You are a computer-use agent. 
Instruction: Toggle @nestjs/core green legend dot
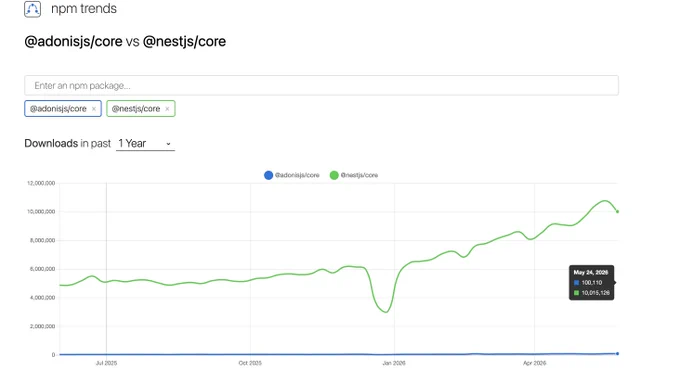pyautogui.click(x=334, y=175)
